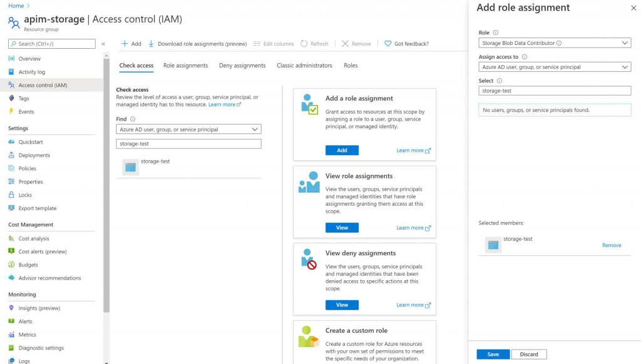Open Learn more in Add a role assignment card
641x364 pixels.
tap(414, 150)
